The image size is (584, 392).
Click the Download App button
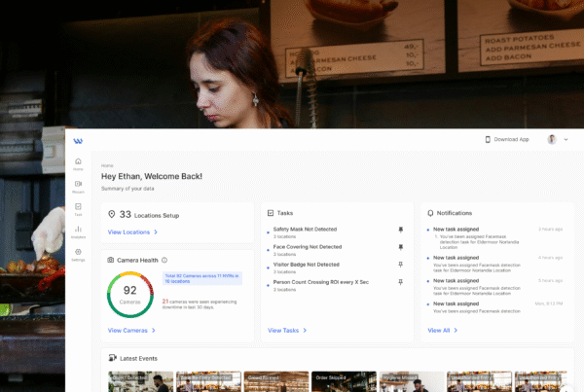point(507,140)
